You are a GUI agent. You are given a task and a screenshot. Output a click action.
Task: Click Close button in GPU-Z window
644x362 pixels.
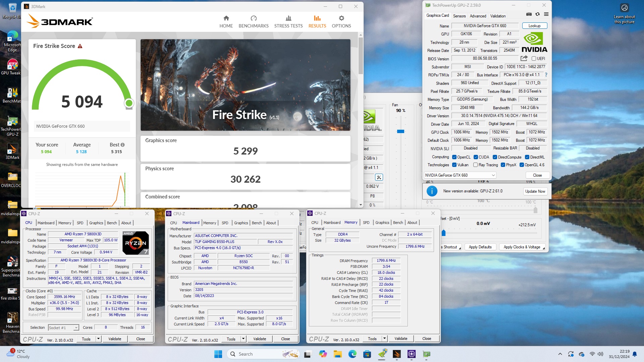pyautogui.click(x=537, y=175)
